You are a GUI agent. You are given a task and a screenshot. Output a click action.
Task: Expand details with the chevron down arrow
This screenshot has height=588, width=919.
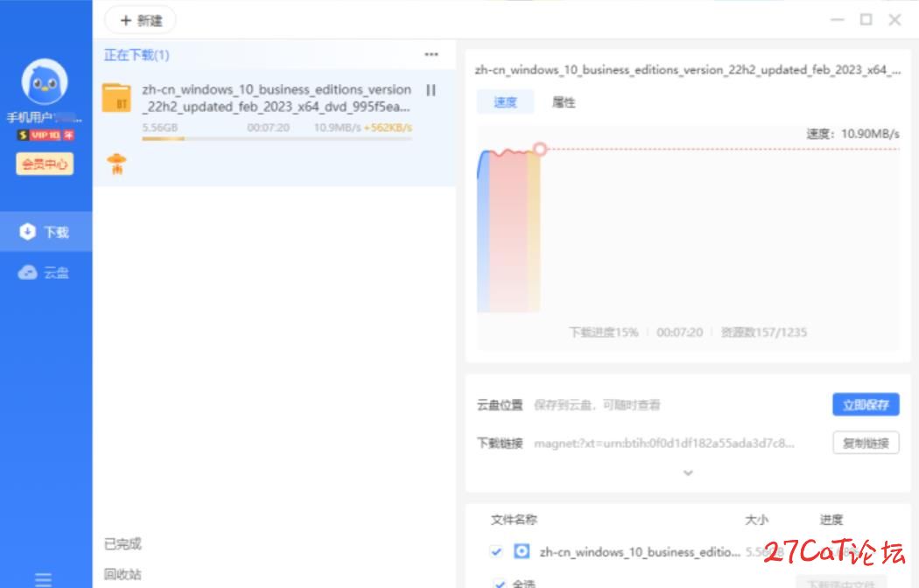click(x=688, y=472)
